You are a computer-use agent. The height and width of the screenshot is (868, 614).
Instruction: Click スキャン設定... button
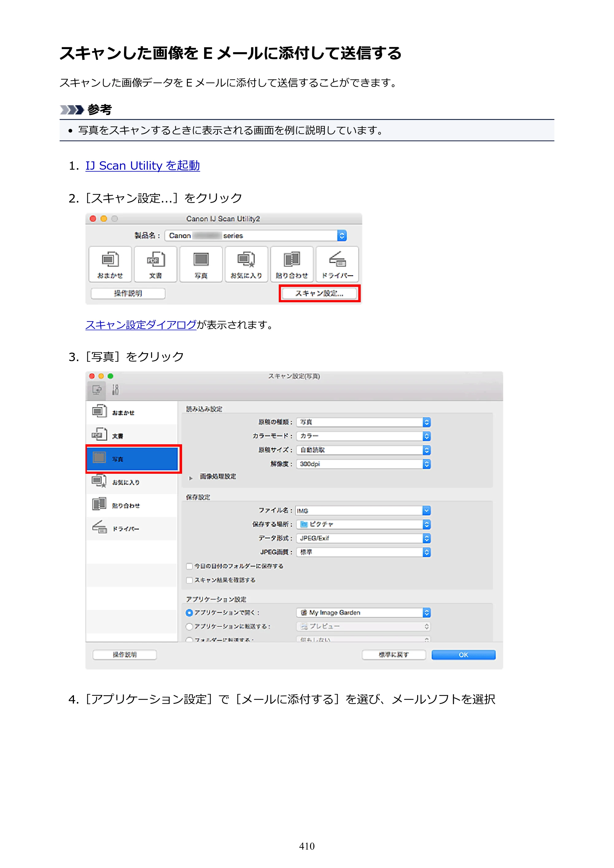pos(319,293)
